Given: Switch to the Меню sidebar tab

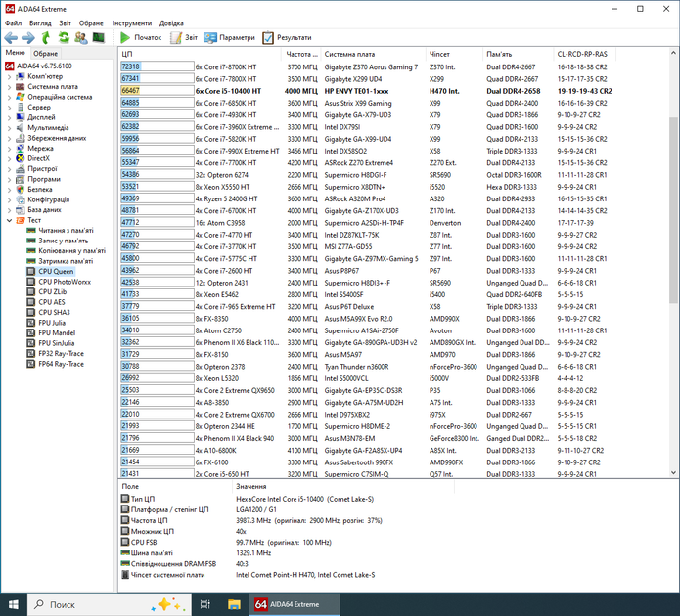Looking at the screenshot, I should pyautogui.click(x=16, y=53).
